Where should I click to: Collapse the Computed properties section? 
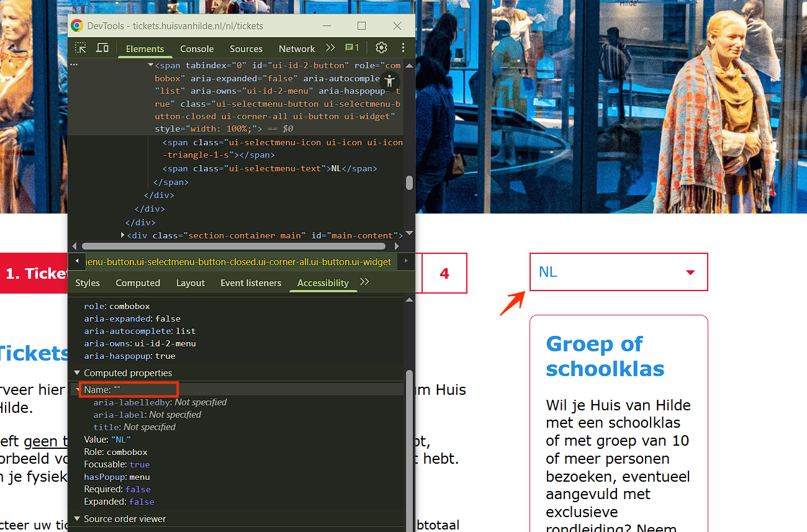tap(78, 373)
